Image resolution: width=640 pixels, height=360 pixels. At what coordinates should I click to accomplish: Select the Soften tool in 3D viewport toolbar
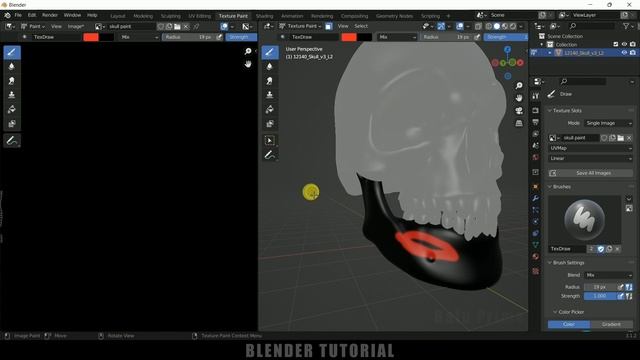pyautogui.click(x=270, y=67)
